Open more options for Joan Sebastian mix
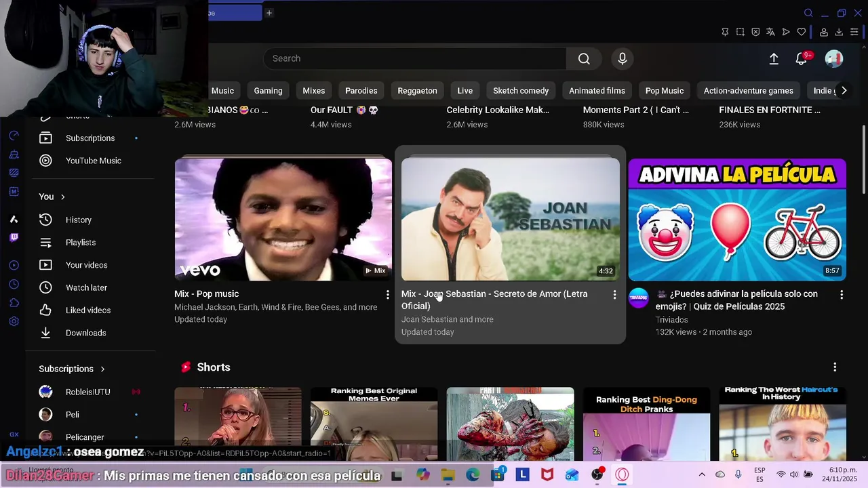 [x=614, y=294]
